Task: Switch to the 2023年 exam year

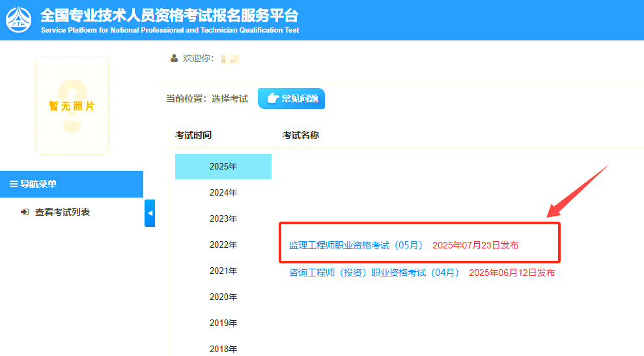Action: point(223,219)
